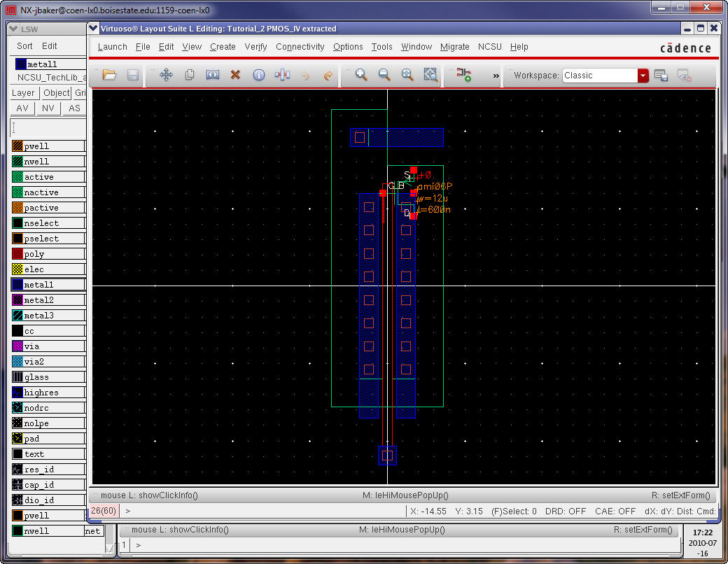Click the Zoom In magnifier icon
728x564 pixels.
pos(361,75)
